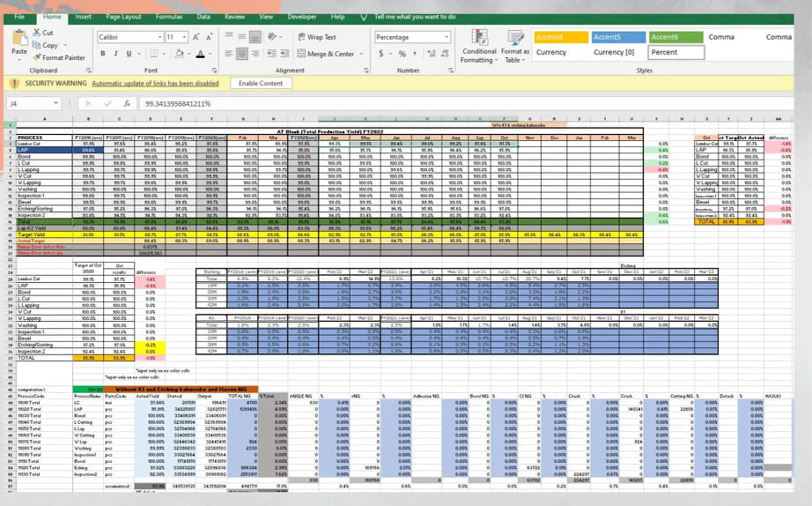Apply comma style number format
Image resolution: width=812 pixels, height=506 pixels.
(415, 54)
